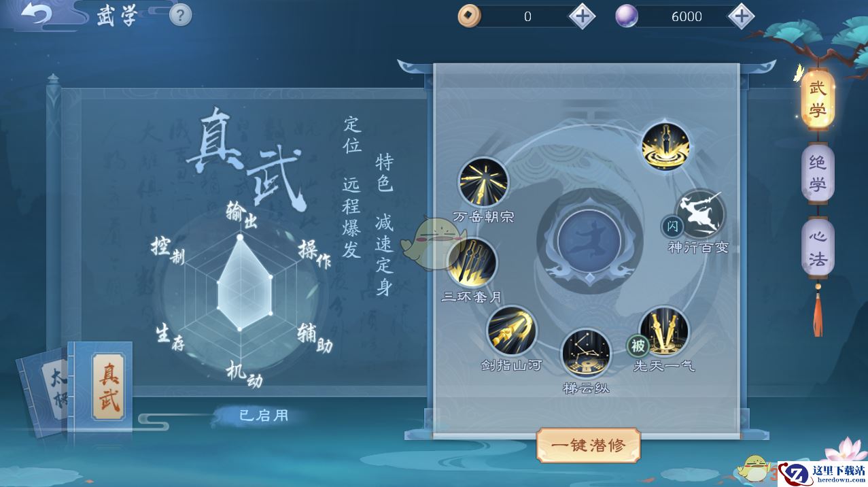Click the central martial figure emblem
868x487 pixels.
pos(589,241)
